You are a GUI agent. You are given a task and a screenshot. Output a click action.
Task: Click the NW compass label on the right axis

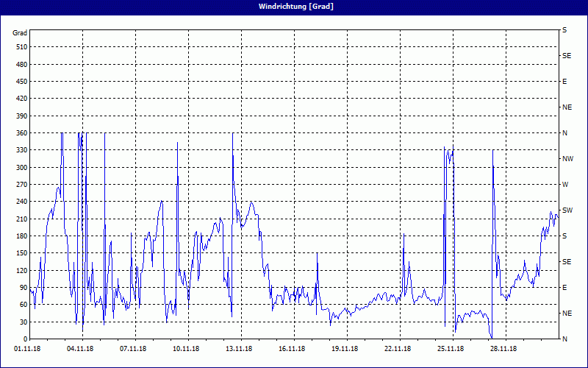[x=567, y=159]
